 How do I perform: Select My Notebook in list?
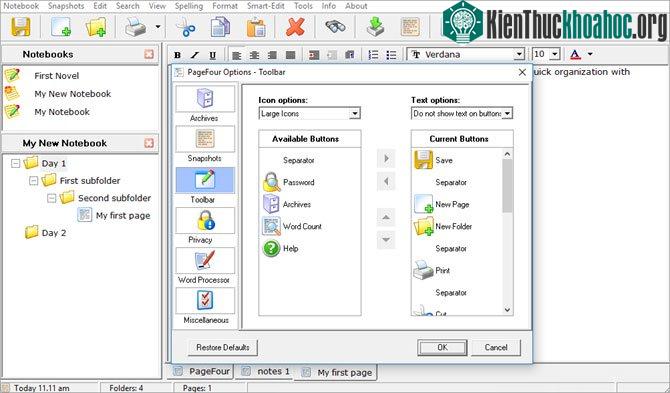pos(62,112)
